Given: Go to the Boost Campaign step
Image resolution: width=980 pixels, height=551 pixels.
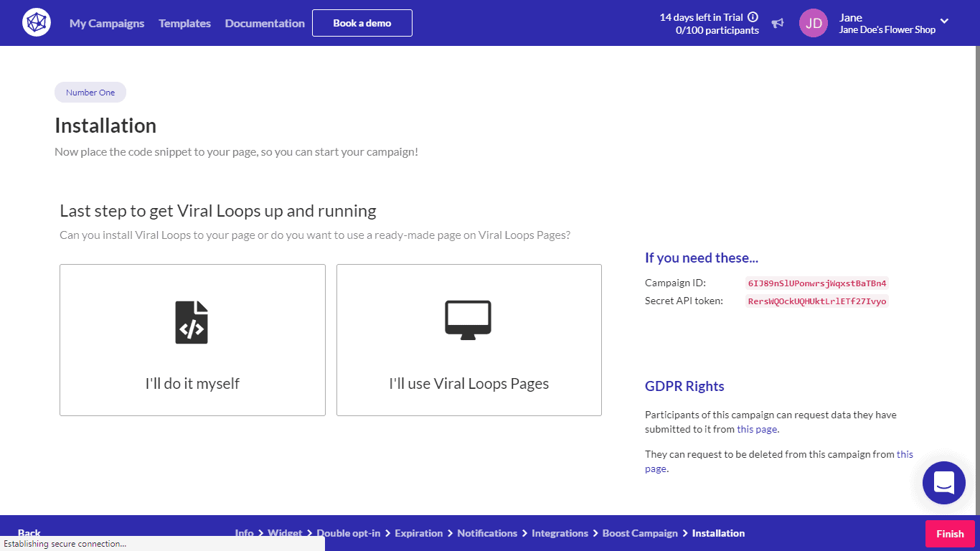Looking at the screenshot, I should point(640,533).
